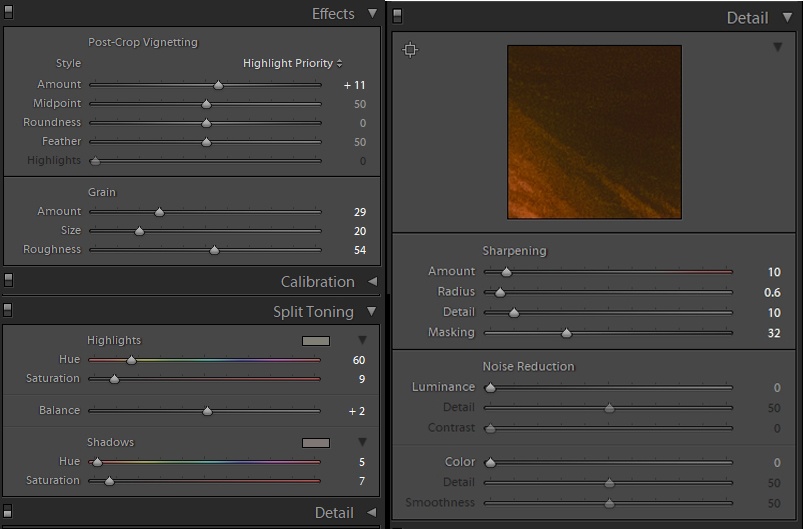Click the Noise Reduction Luminance slider handle
803x529 pixels.
point(490,388)
